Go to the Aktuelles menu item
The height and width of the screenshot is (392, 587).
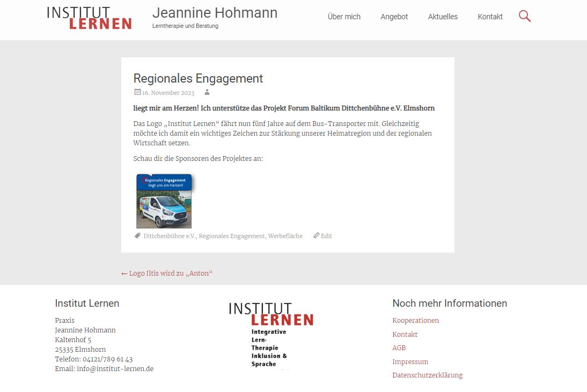coord(443,17)
